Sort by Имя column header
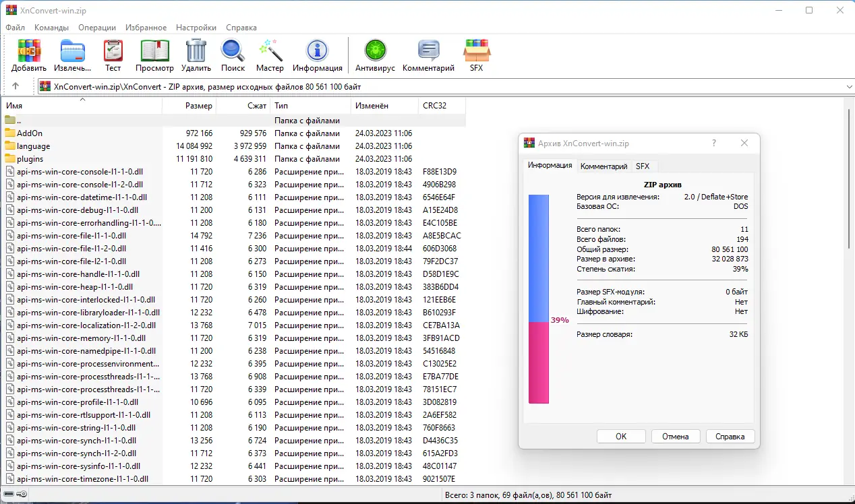855x504 pixels. (x=82, y=106)
